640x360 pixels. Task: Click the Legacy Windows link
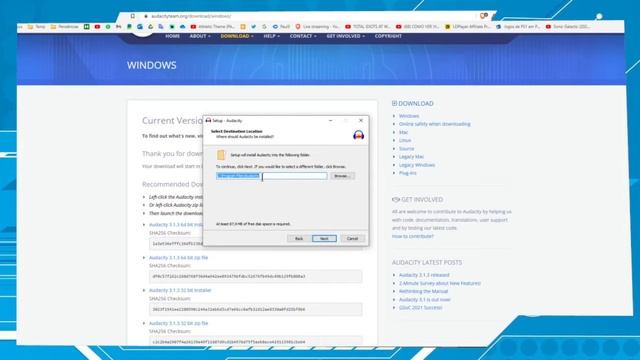[x=417, y=165]
